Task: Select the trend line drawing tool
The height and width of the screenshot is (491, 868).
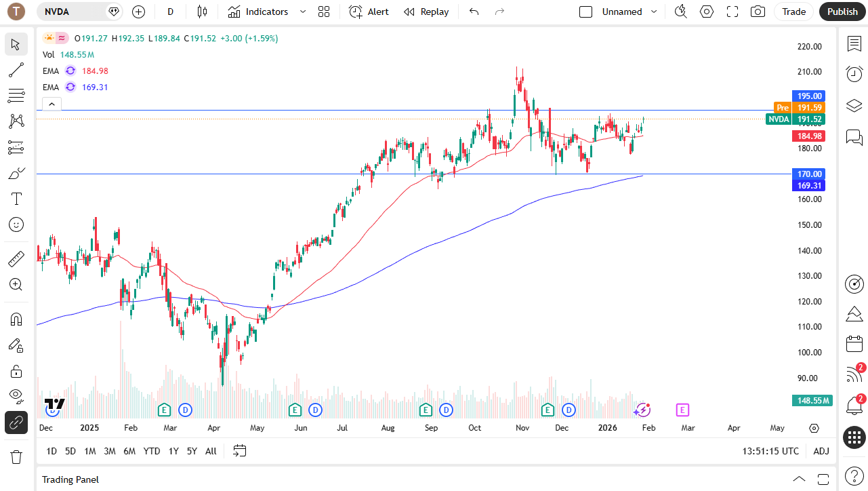Action: tap(16, 70)
